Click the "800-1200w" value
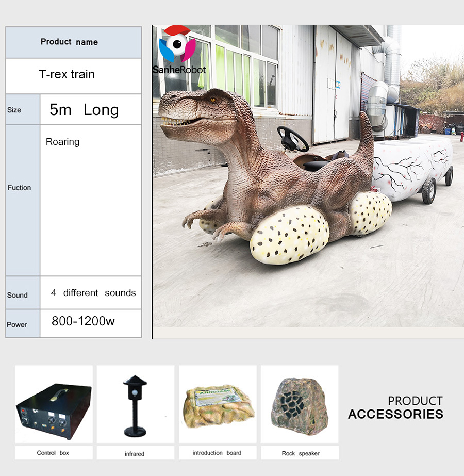 [x=83, y=321]
